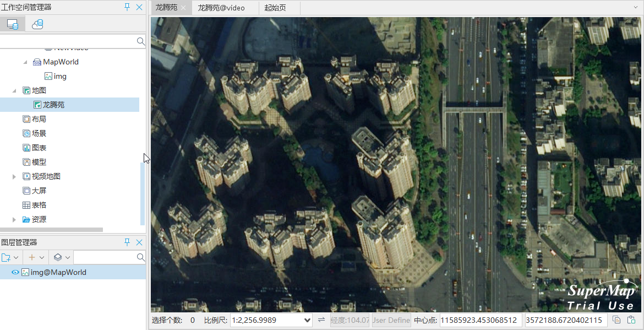
Task: Click the coordinate swap arrows icon
Action: (321, 320)
